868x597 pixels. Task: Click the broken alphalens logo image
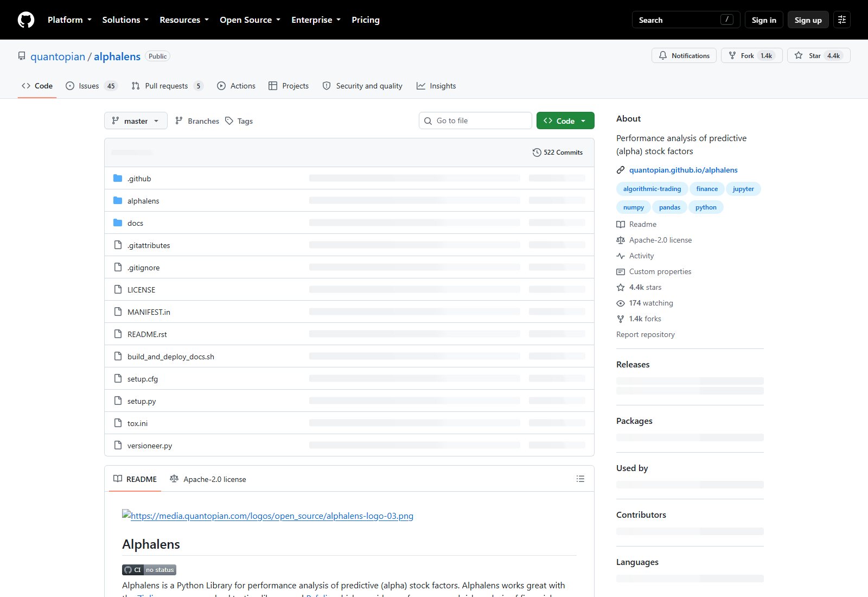pos(268,516)
